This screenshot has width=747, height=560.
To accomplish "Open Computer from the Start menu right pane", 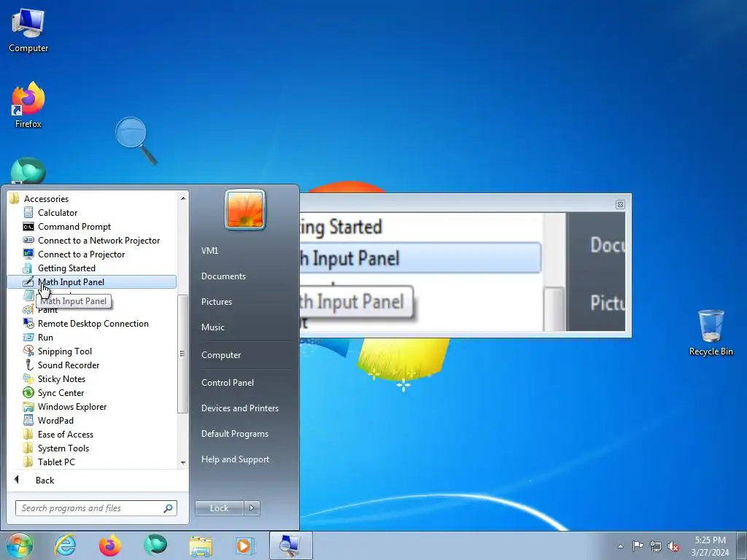I will [221, 355].
